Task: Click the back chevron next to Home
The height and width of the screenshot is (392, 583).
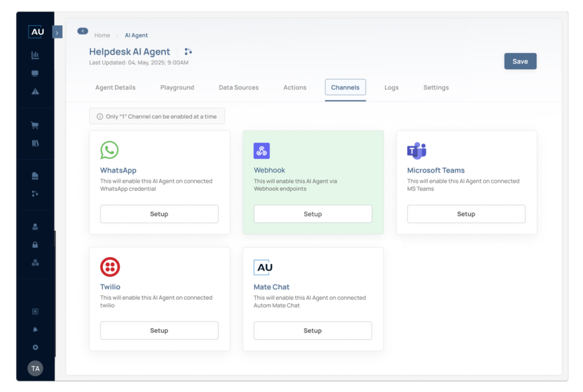Action: [83, 31]
